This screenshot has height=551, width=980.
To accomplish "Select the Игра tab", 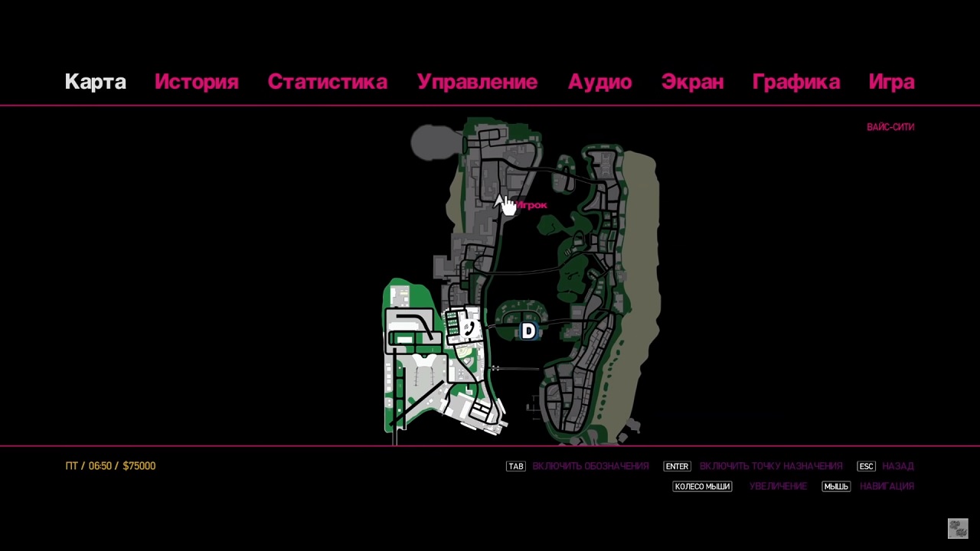I will (891, 82).
